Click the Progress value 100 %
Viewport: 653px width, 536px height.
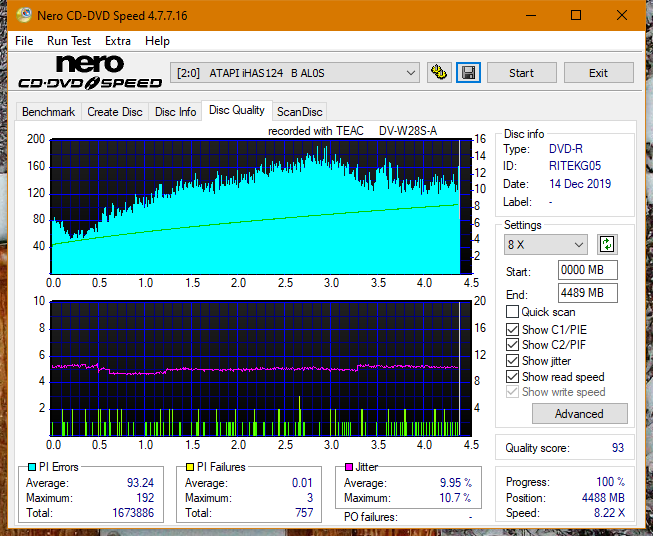[610, 482]
